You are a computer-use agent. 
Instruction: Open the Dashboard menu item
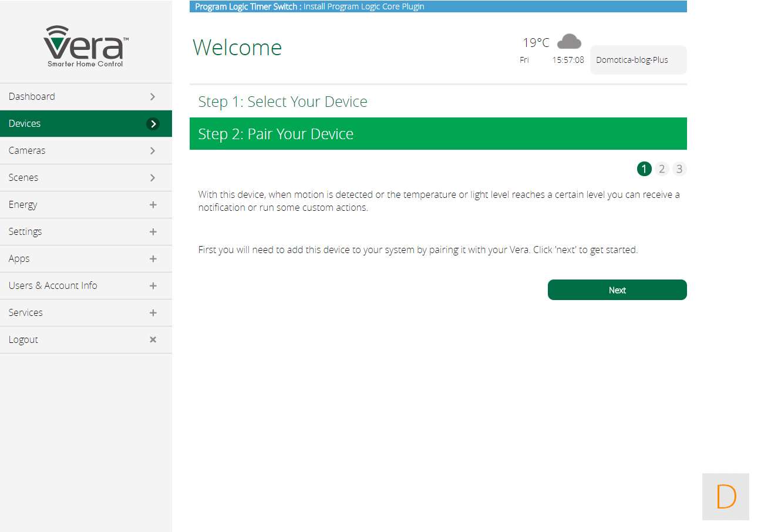(32, 97)
